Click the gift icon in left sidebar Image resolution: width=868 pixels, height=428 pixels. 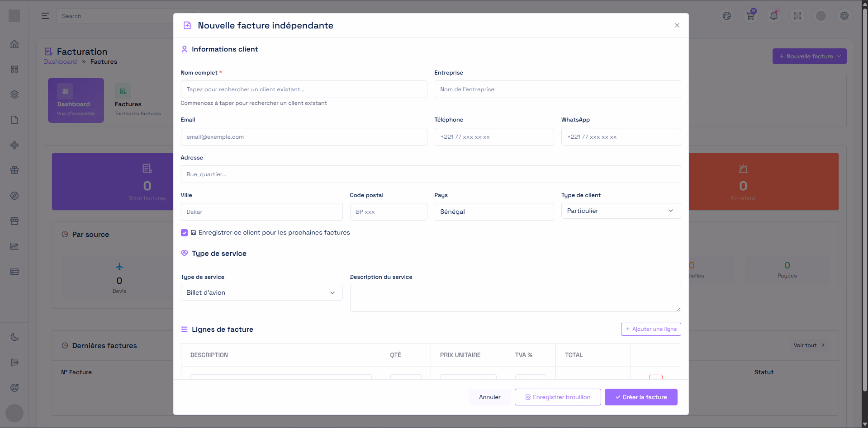point(14,170)
